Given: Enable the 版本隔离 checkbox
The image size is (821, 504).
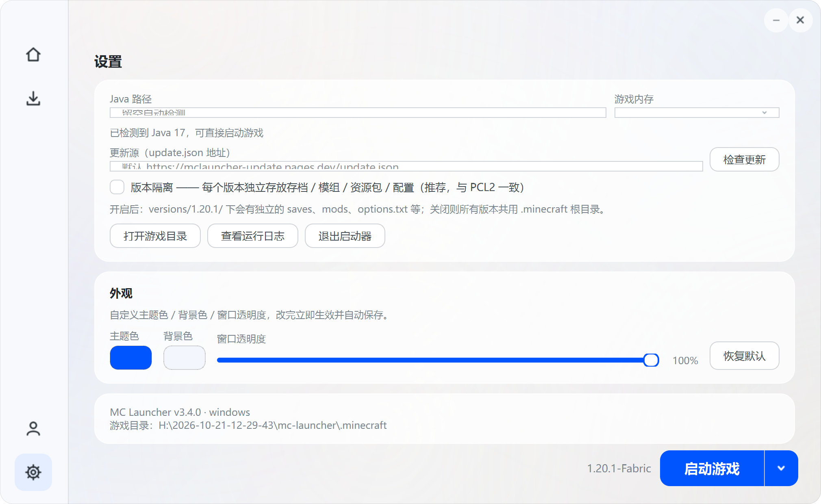Looking at the screenshot, I should pos(117,187).
